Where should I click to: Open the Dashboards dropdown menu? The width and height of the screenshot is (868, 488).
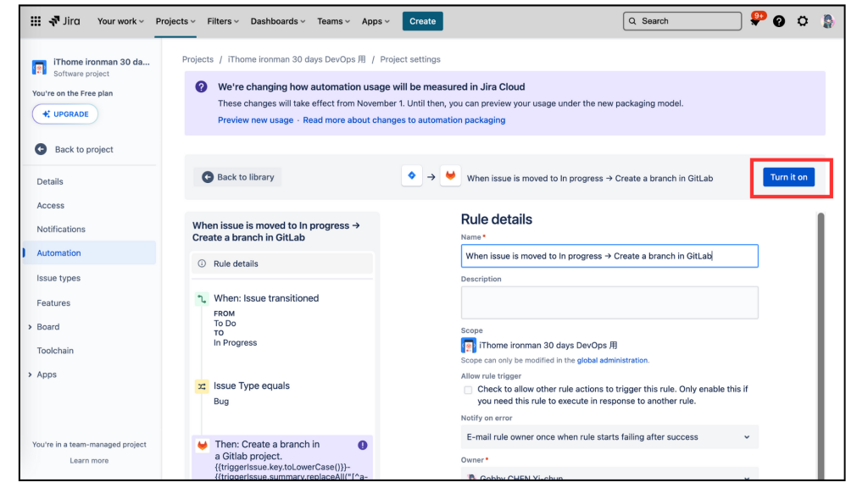click(x=278, y=21)
